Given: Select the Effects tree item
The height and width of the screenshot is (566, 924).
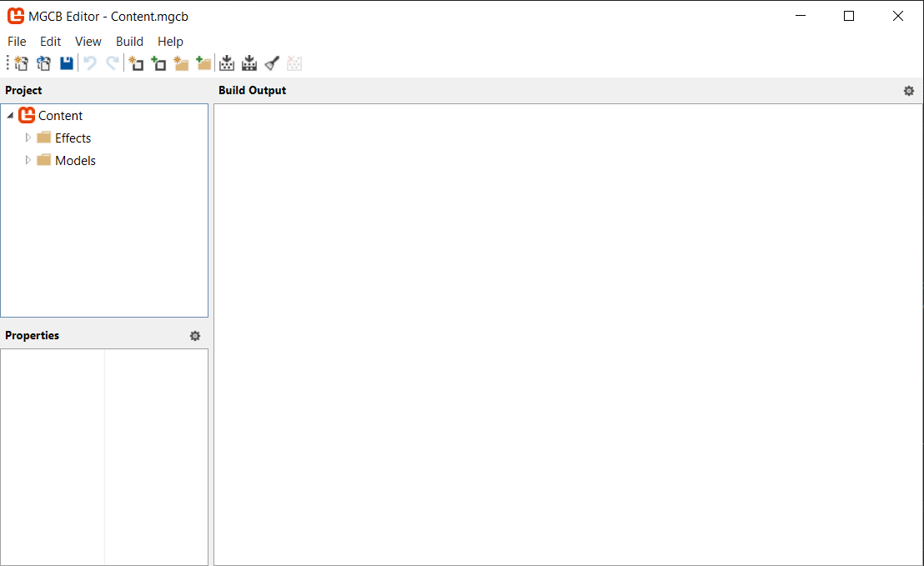Looking at the screenshot, I should (x=73, y=138).
